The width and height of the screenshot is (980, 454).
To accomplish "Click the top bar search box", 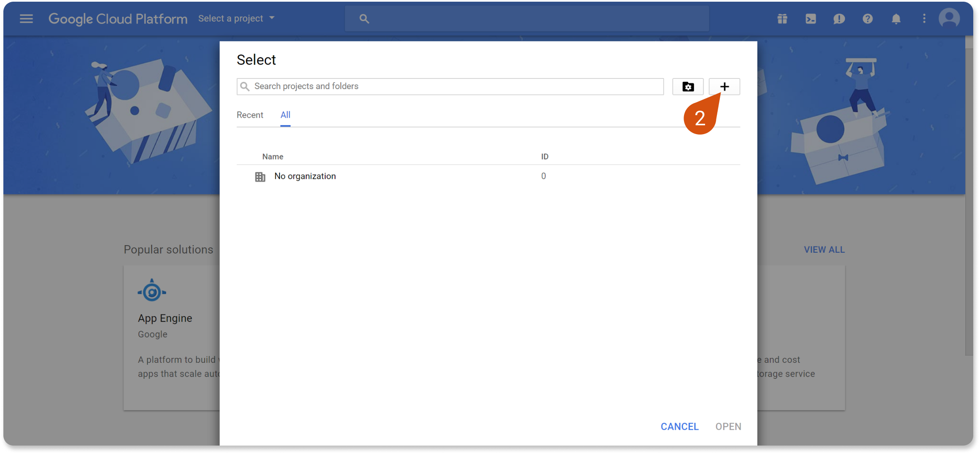I will coord(527,19).
